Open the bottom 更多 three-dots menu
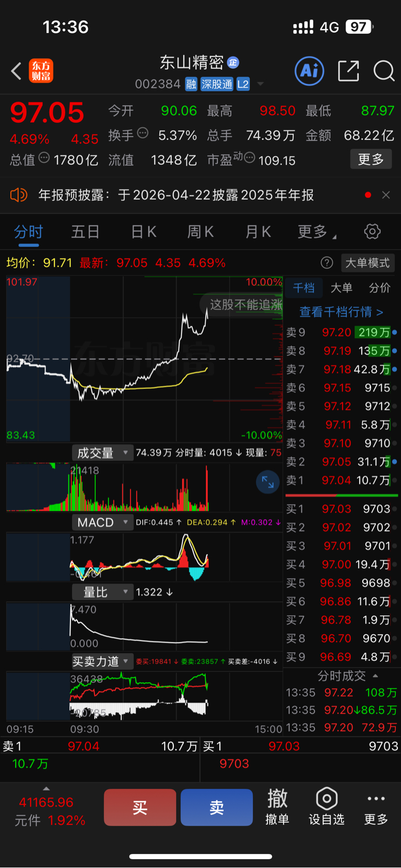The height and width of the screenshot is (868, 401). pyautogui.click(x=376, y=807)
